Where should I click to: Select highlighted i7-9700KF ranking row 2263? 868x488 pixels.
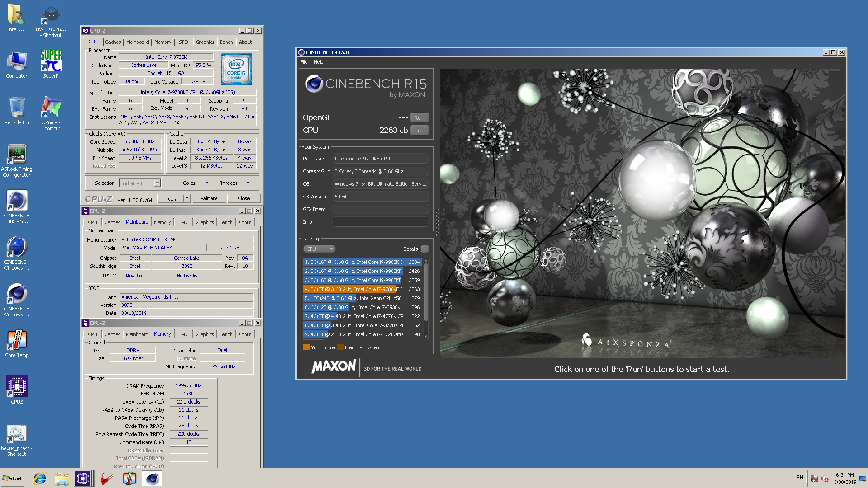(x=363, y=289)
